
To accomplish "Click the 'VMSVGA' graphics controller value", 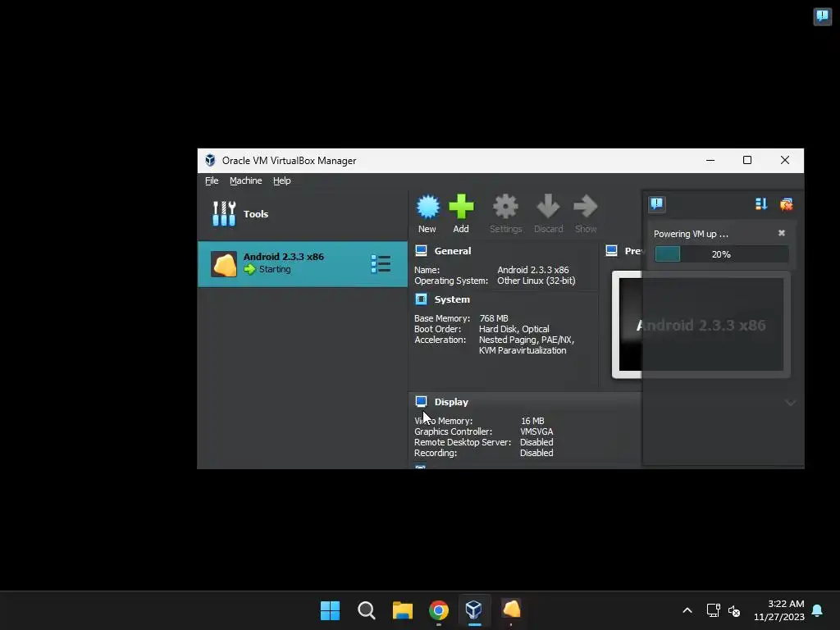I will [x=536, y=431].
